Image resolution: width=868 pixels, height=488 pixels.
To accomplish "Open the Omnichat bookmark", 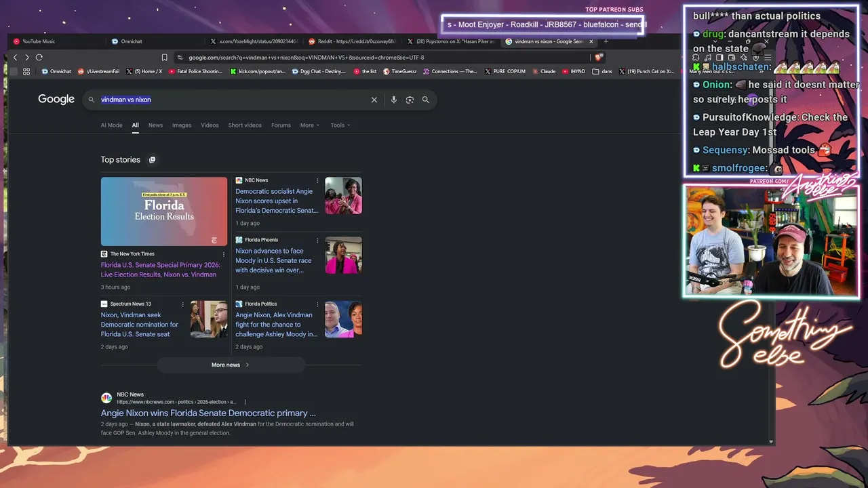I will pyautogui.click(x=56, y=71).
